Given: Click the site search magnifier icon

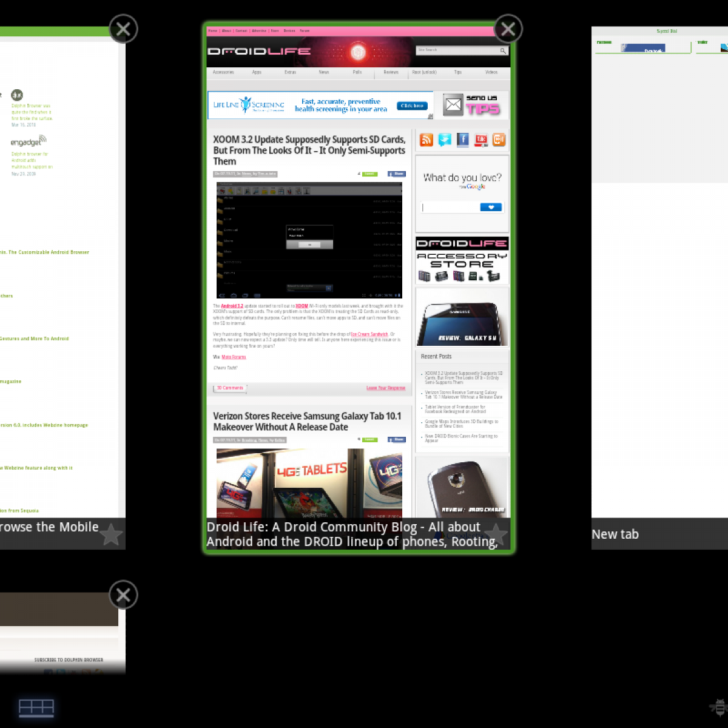Looking at the screenshot, I should click(503, 51).
